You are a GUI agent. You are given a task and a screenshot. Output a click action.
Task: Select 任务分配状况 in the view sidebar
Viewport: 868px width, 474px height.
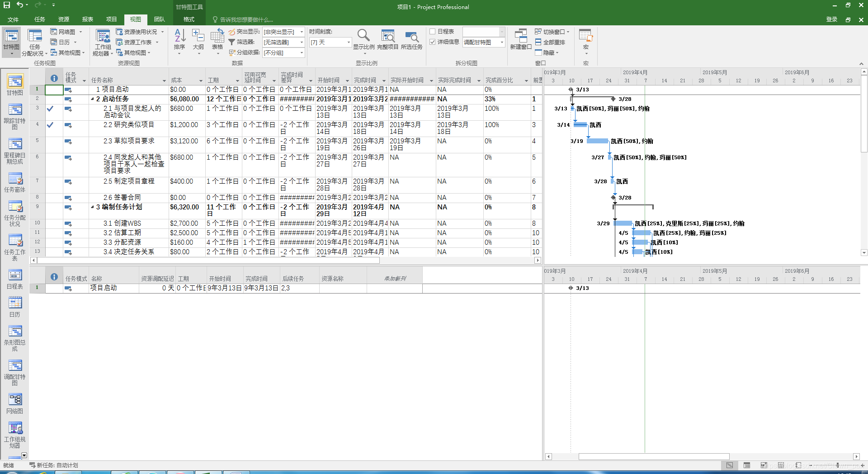click(x=15, y=213)
